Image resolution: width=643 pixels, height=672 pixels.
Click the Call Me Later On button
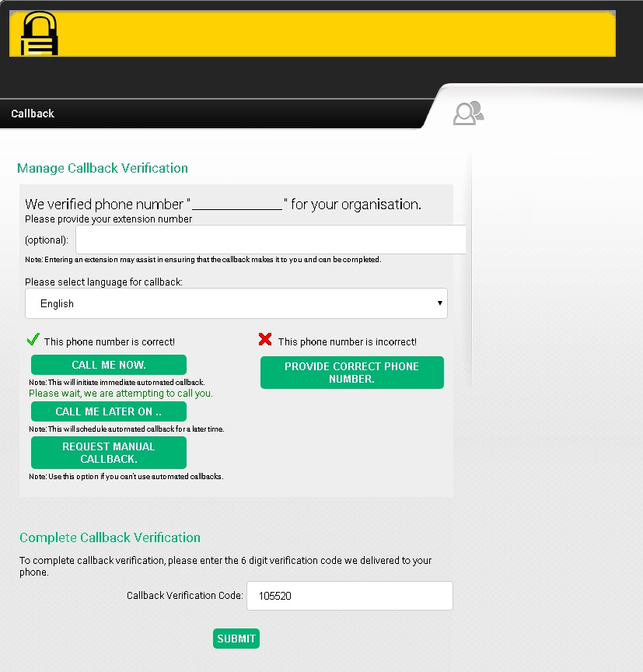[x=109, y=411]
